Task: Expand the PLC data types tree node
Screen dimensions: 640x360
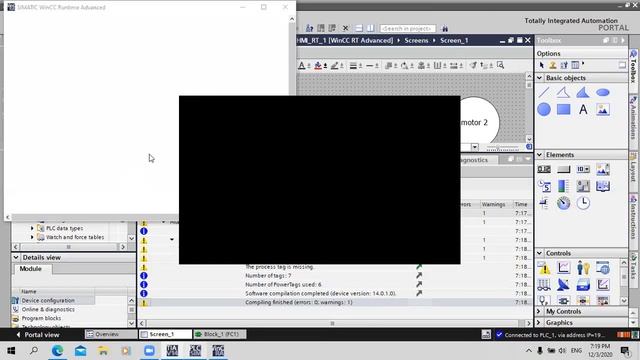Action: (x=32, y=228)
